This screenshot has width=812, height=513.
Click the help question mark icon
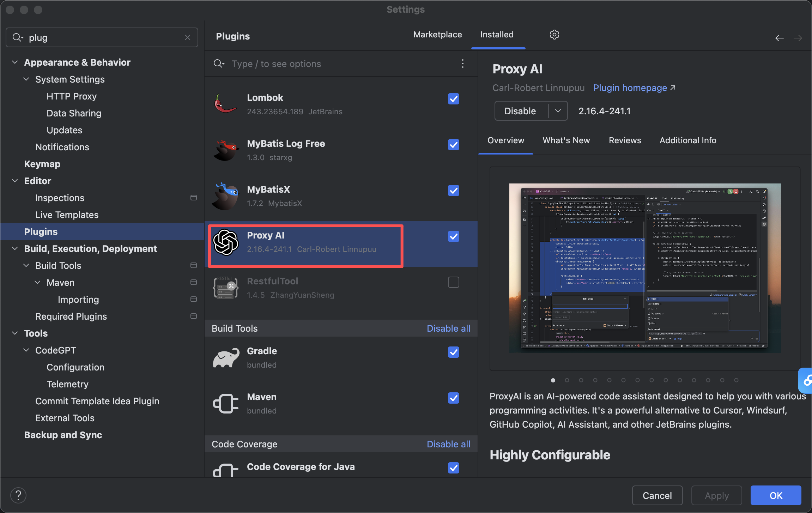(x=18, y=495)
